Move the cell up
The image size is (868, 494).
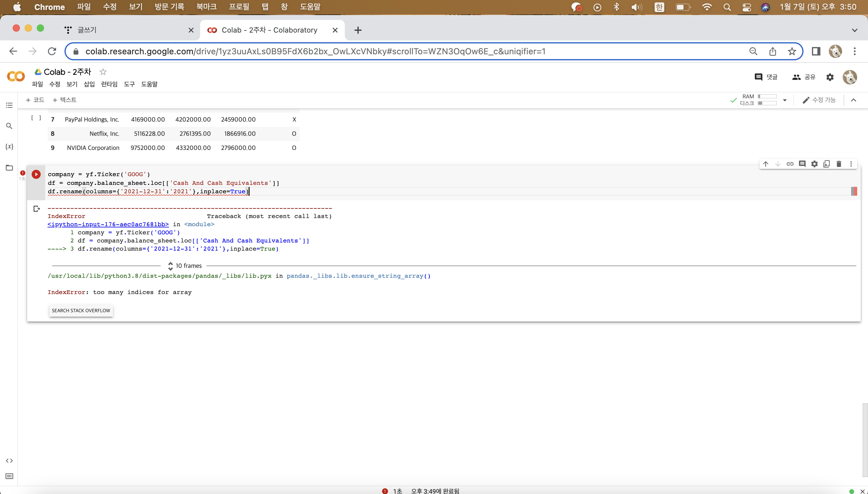pyautogui.click(x=766, y=164)
